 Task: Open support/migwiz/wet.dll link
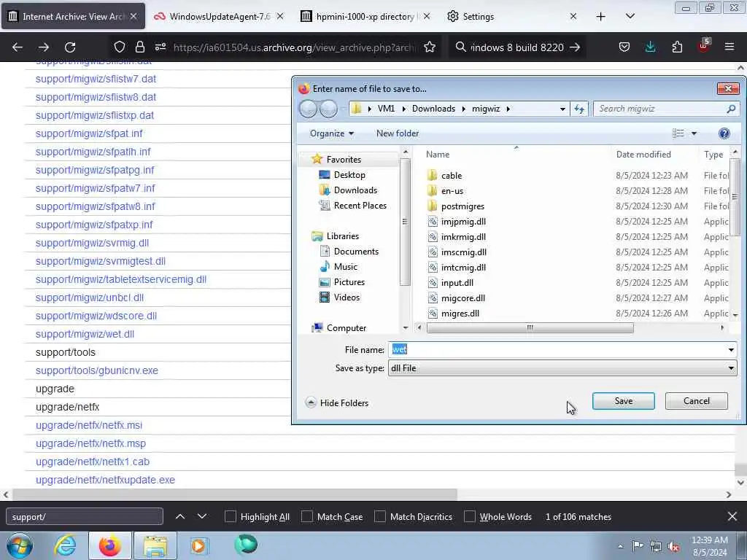pos(85,334)
